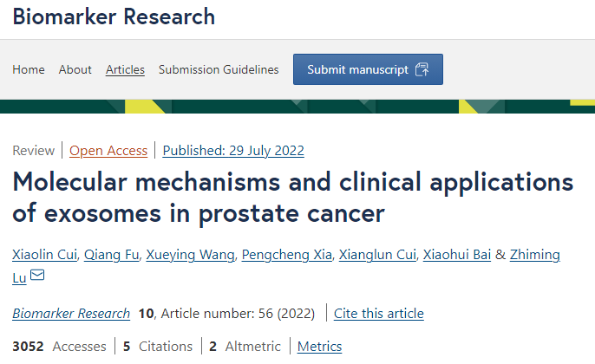Open the Open Access link

coord(108,151)
